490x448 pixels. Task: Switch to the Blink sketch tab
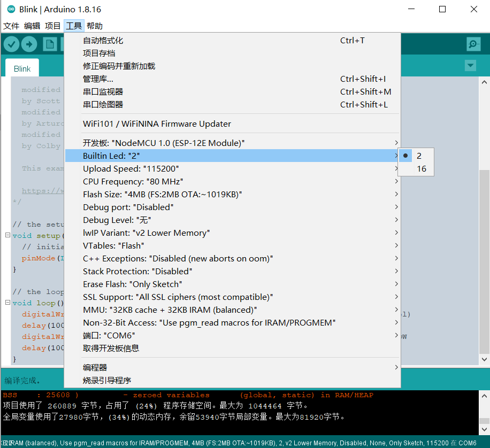point(22,69)
